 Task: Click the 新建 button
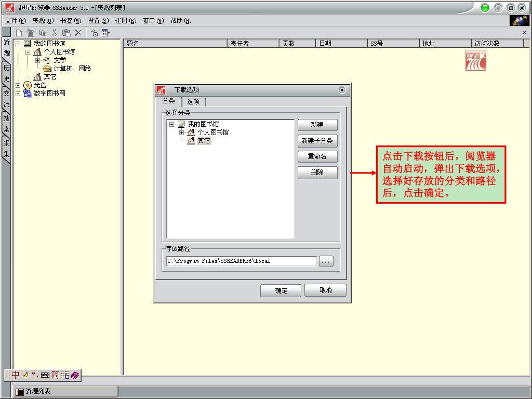317,125
